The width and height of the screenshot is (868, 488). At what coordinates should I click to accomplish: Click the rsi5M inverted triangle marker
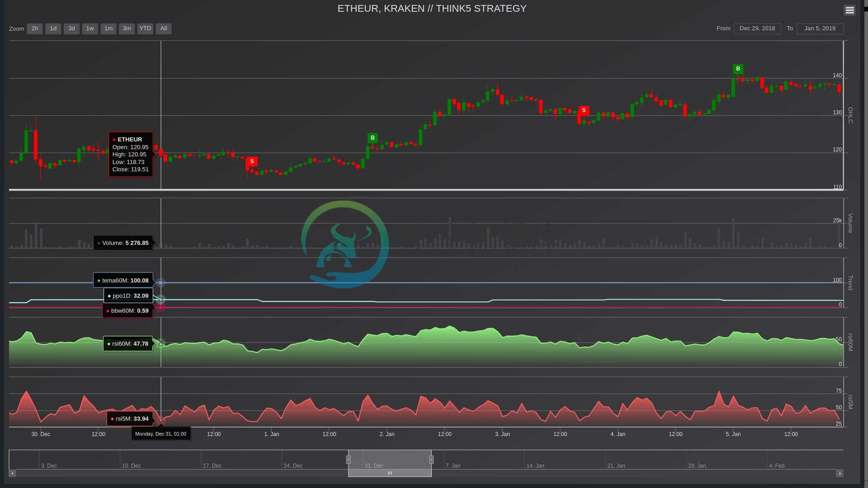(x=160, y=421)
